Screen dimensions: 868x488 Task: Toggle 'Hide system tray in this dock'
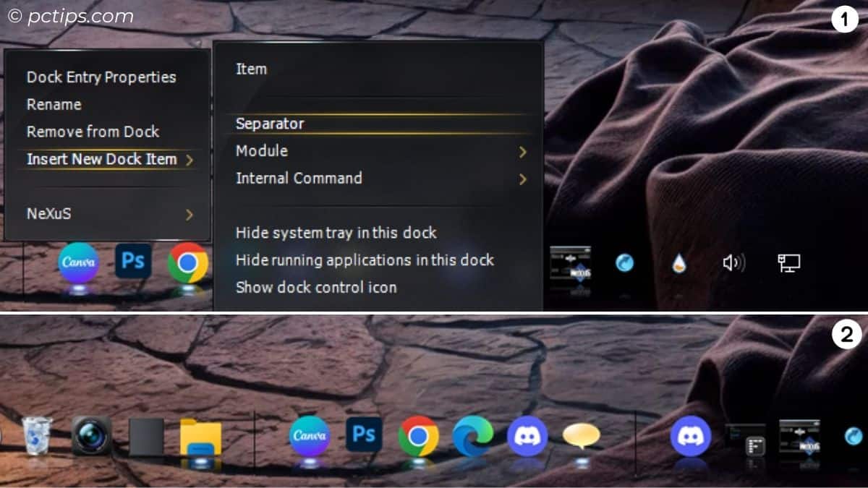[336, 233]
